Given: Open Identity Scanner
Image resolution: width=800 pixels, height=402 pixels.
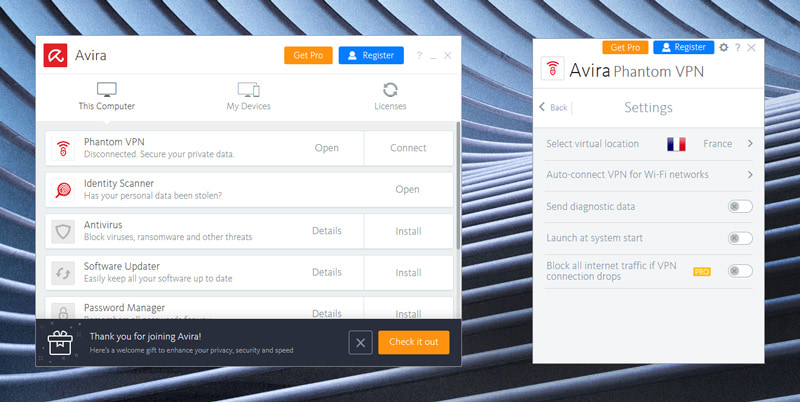Looking at the screenshot, I should pos(407,189).
